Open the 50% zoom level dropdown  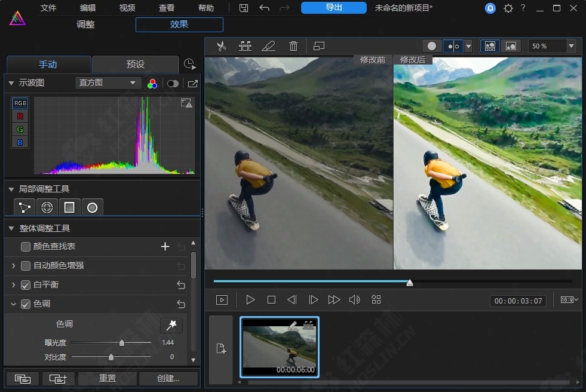click(571, 46)
